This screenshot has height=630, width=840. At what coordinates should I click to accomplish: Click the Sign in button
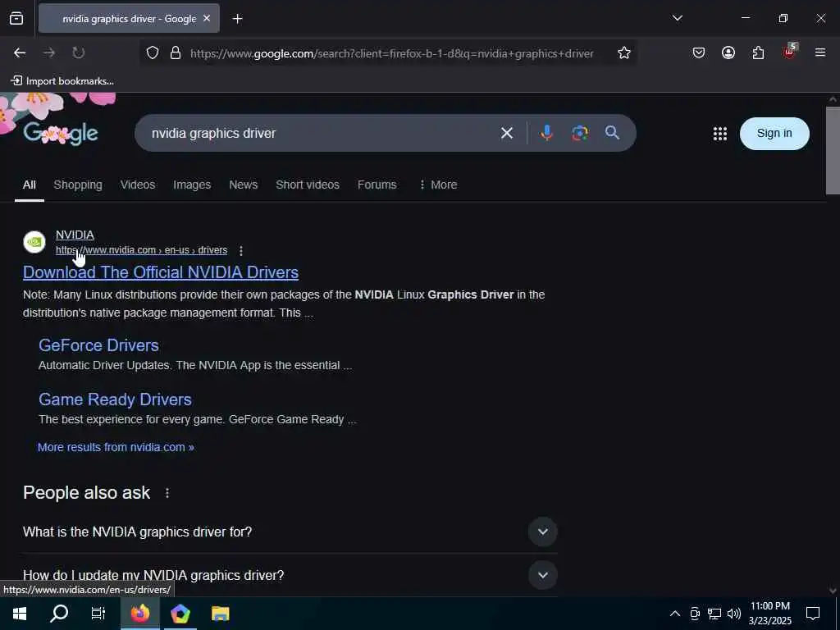[774, 134]
